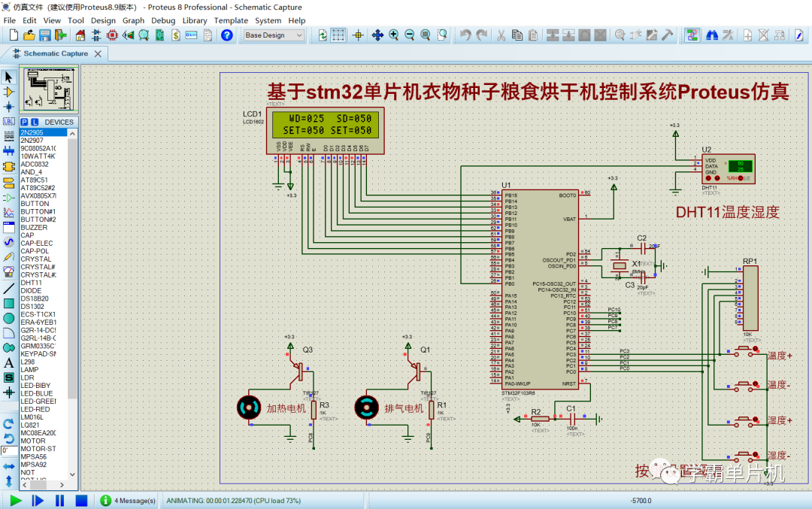Click the Pan center-at-cursor icon

coord(377,35)
